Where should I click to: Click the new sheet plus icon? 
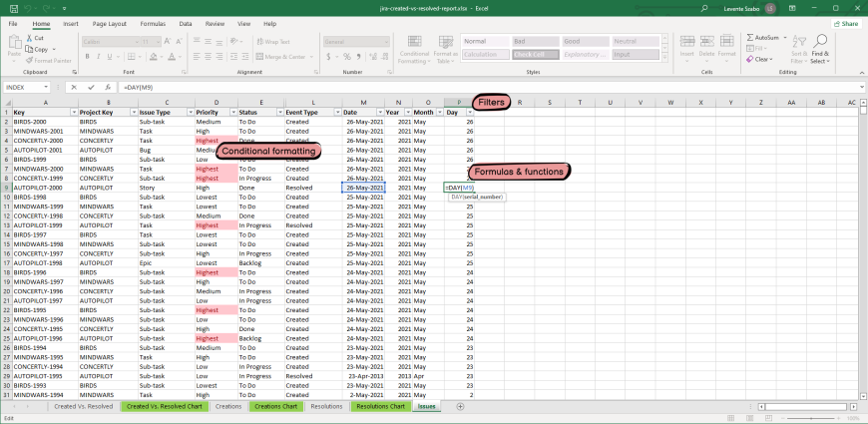click(460, 406)
